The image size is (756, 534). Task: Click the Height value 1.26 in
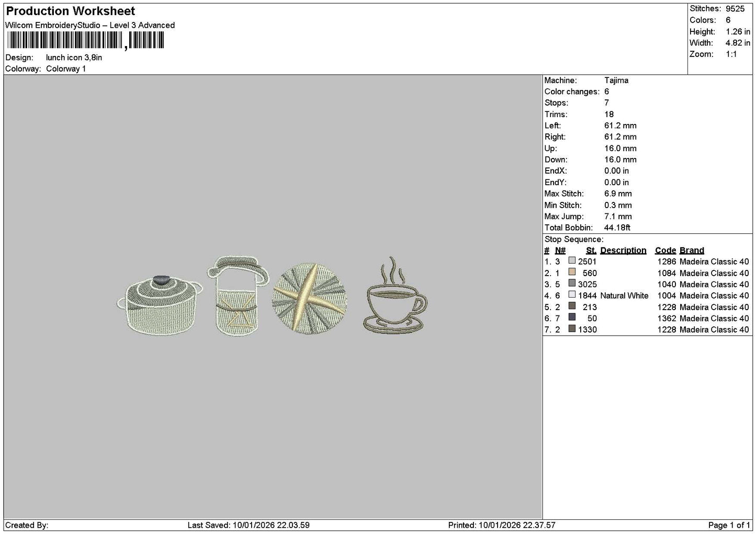pos(738,31)
